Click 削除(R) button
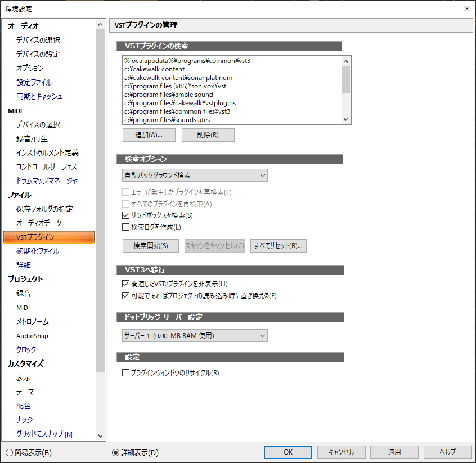Viewport: 476px width, 463px height. [x=208, y=135]
